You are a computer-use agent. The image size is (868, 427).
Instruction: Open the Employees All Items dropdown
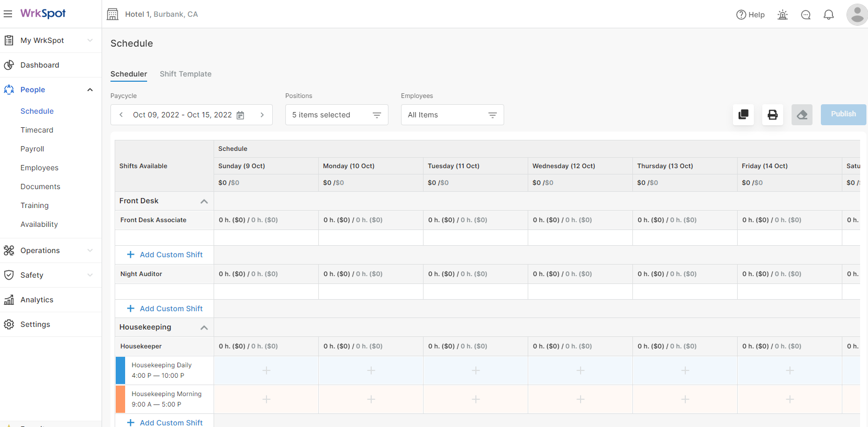tap(452, 115)
